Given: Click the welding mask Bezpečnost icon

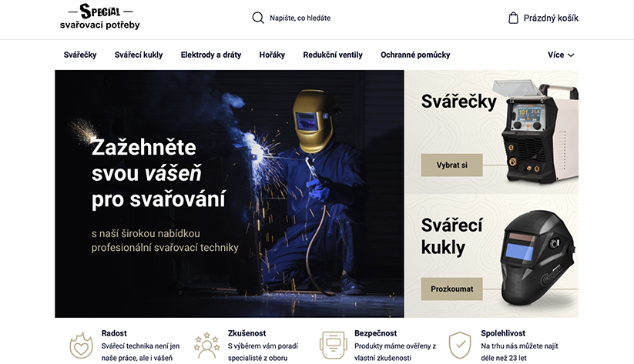Looking at the screenshot, I should click(x=333, y=346).
